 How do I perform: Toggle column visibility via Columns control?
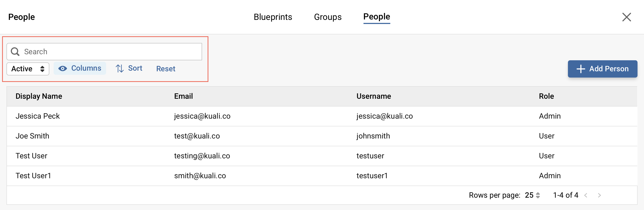click(80, 68)
